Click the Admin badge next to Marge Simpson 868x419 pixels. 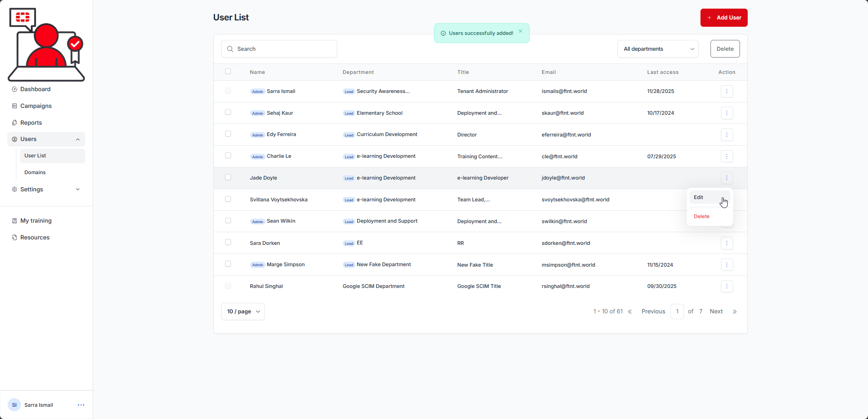pyautogui.click(x=258, y=265)
